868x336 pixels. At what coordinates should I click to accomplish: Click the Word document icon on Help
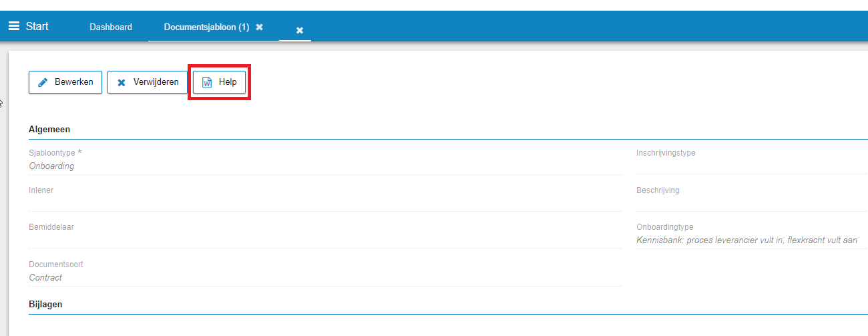pyautogui.click(x=207, y=83)
